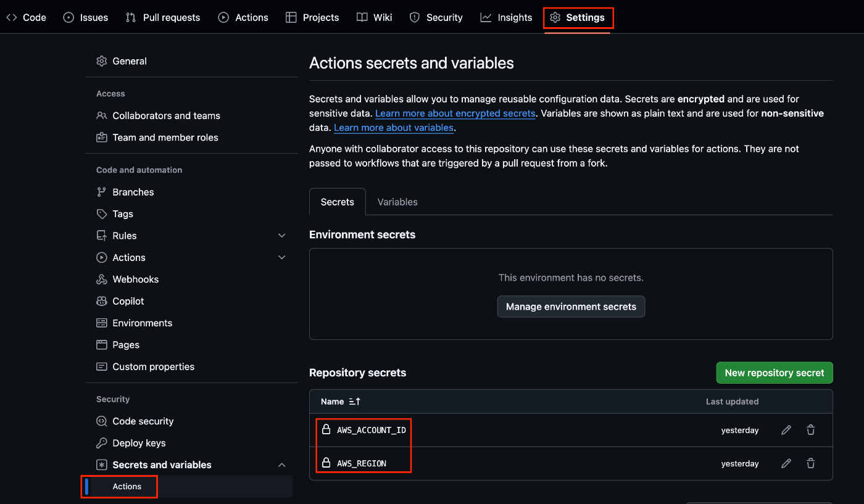
Task: Click the AWS_REGION secret name
Action: click(362, 463)
